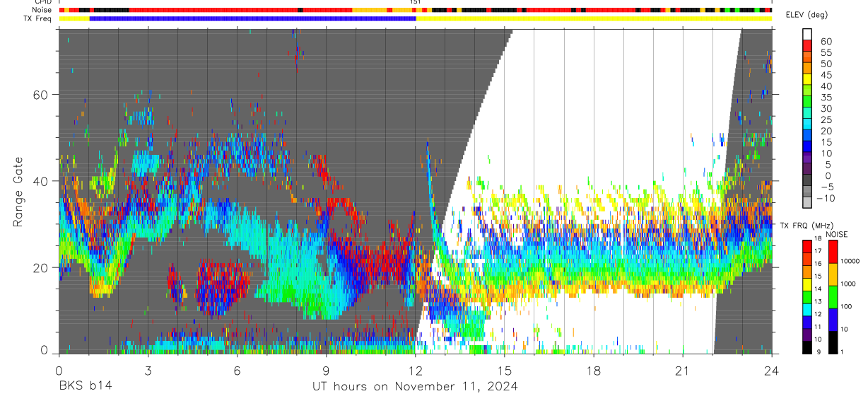Pick the light gray bottom ELEV color bar segment
The height and width of the screenshot is (401, 868).
pos(808,204)
